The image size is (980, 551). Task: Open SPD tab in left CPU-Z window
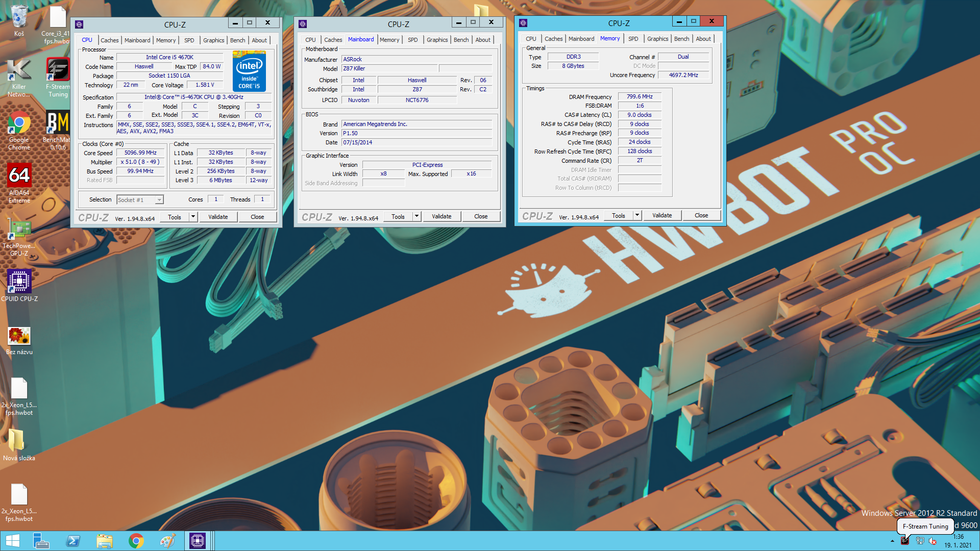click(x=189, y=40)
